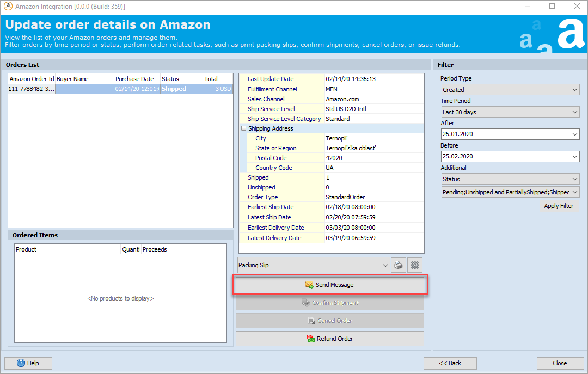Open Help with the question mark button
This screenshot has height=374, width=588.
28,363
